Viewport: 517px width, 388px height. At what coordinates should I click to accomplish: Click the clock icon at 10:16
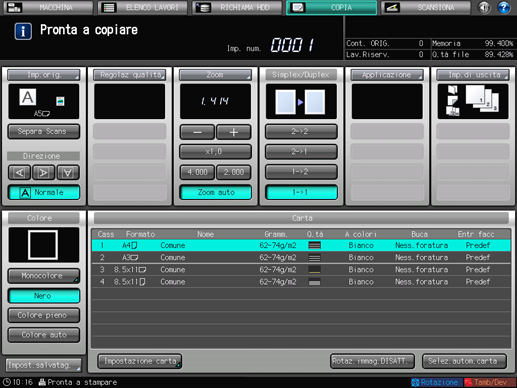click(x=7, y=382)
